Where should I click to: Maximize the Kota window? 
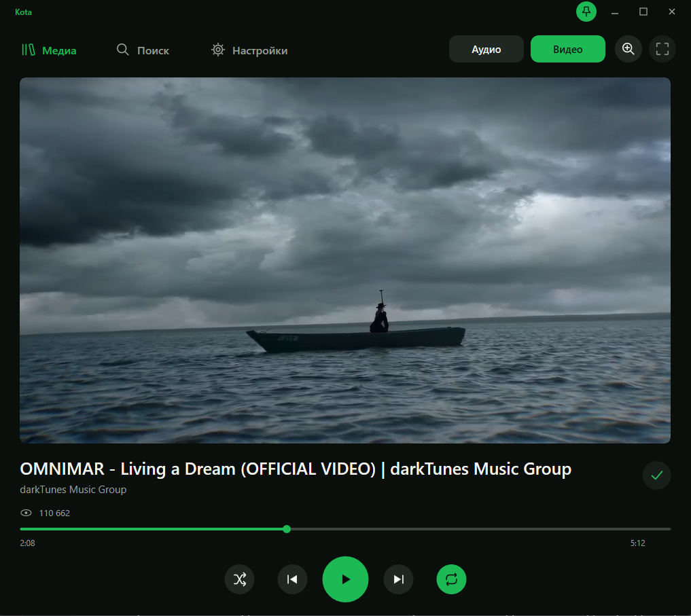pyautogui.click(x=643, y=12)
